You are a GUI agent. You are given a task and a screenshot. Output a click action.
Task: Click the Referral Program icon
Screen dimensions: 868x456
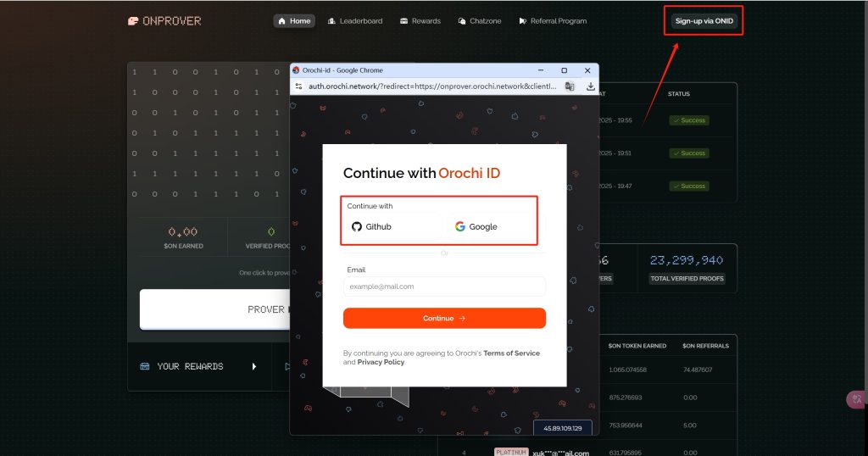[x=522, y=21]
